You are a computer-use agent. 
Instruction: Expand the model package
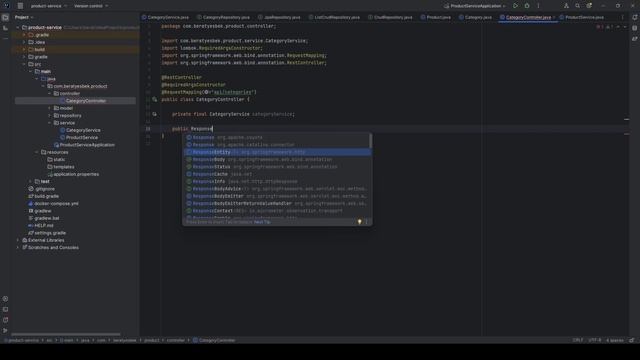point(50,108)
